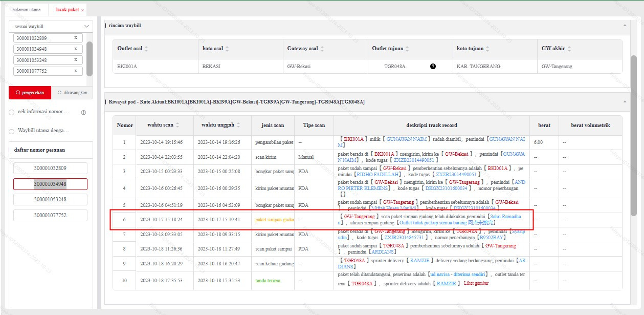Select the cek informasi nomor radio button
The height and width of the screenshot is (315, 644).
point(12,112)
